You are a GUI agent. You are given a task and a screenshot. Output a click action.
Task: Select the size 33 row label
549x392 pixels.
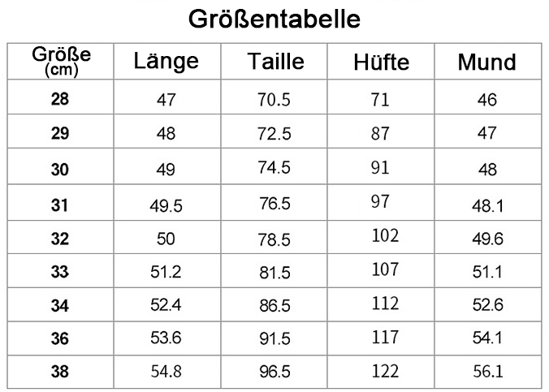click(x=61, y=272)
